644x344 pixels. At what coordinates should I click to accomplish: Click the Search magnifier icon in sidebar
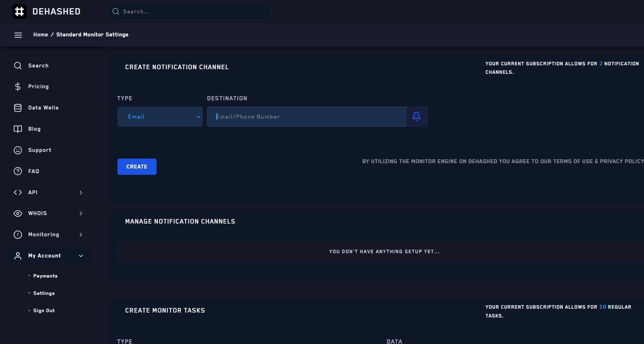[18, 66]
